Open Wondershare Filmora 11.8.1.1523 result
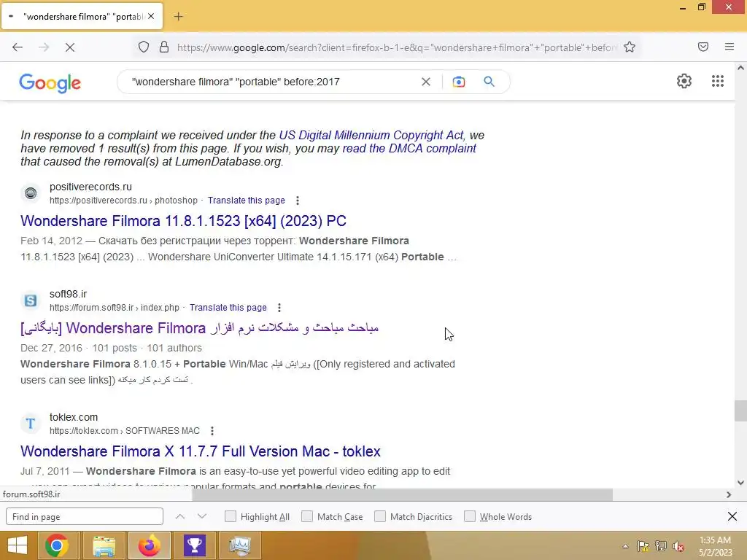The image size is (747, 560). tap(183, 221)
